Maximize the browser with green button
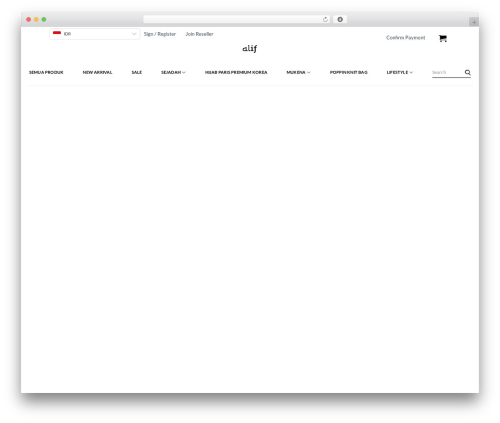 tap(44, 19)
